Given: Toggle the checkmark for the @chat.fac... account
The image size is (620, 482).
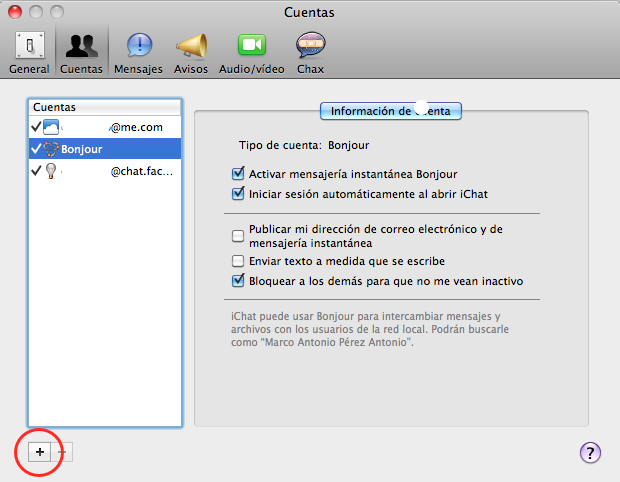Looking at the screenshot, I should [x=36, y=170].
